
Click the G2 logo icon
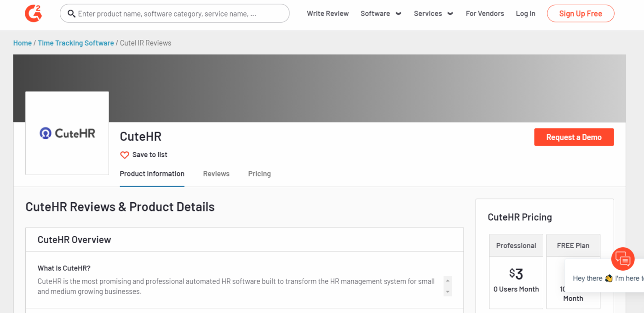(33, 13)
